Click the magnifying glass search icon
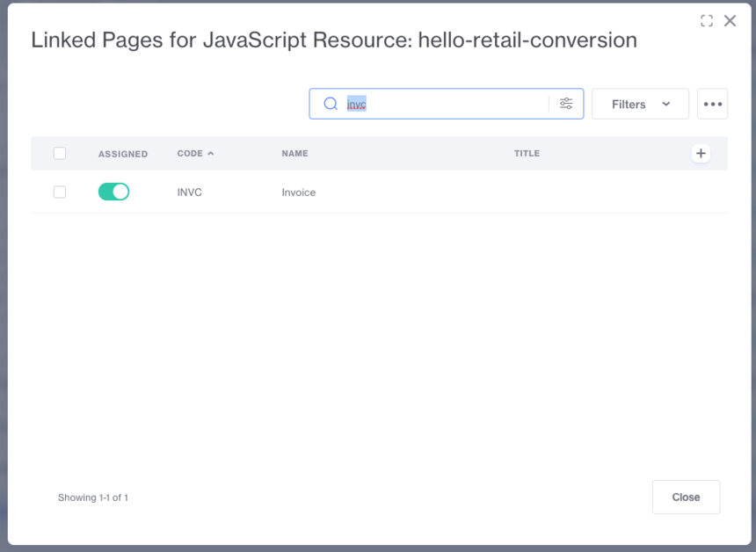The height and width of the screenshot is (552, 756). tap(331, 104)
